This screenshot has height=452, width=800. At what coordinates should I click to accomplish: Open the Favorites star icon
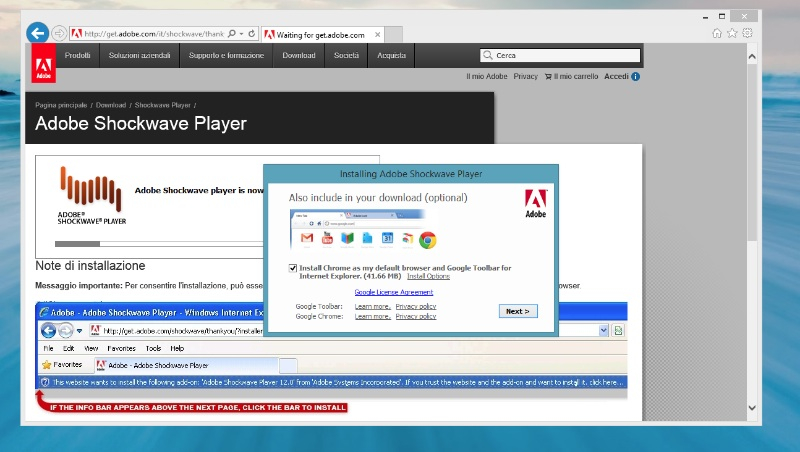(x=732, y=33)
